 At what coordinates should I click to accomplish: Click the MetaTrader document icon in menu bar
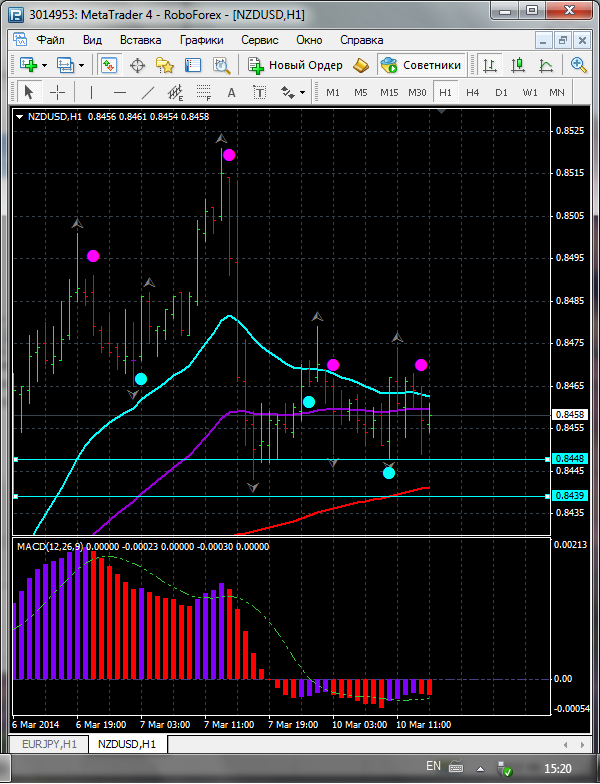coord(20,40)
